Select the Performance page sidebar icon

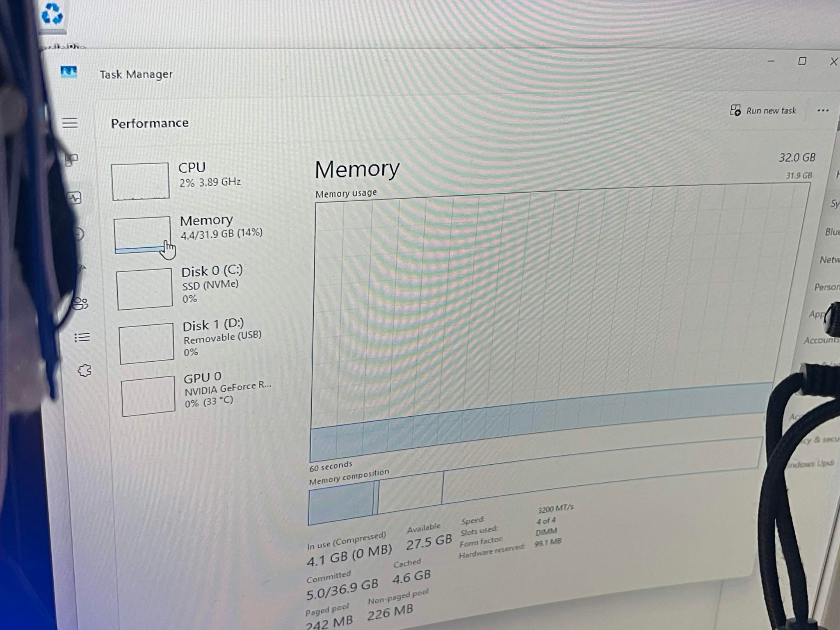pyautogui.click(x=75, y=199)
